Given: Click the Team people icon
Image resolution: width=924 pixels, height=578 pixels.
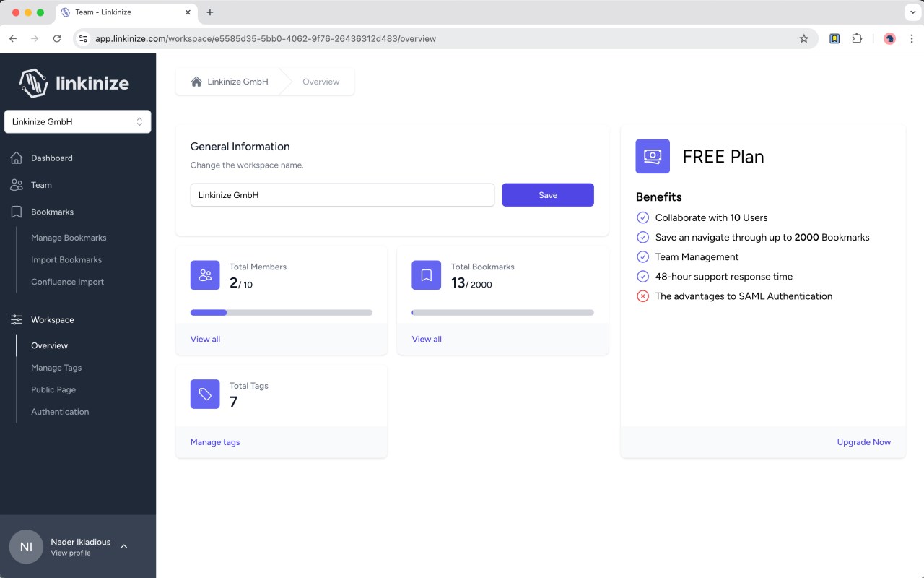Looking at the screenshot, I should coord(17,185).
